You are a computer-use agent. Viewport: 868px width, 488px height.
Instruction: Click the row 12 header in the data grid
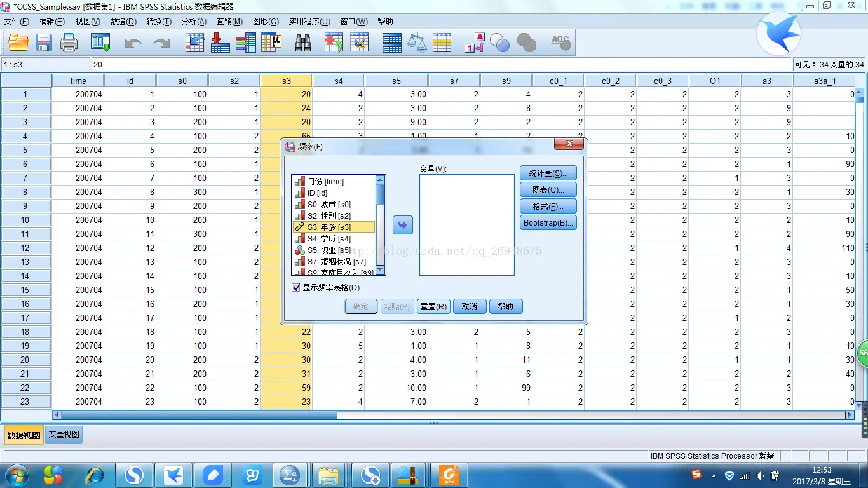coord(25,248)
